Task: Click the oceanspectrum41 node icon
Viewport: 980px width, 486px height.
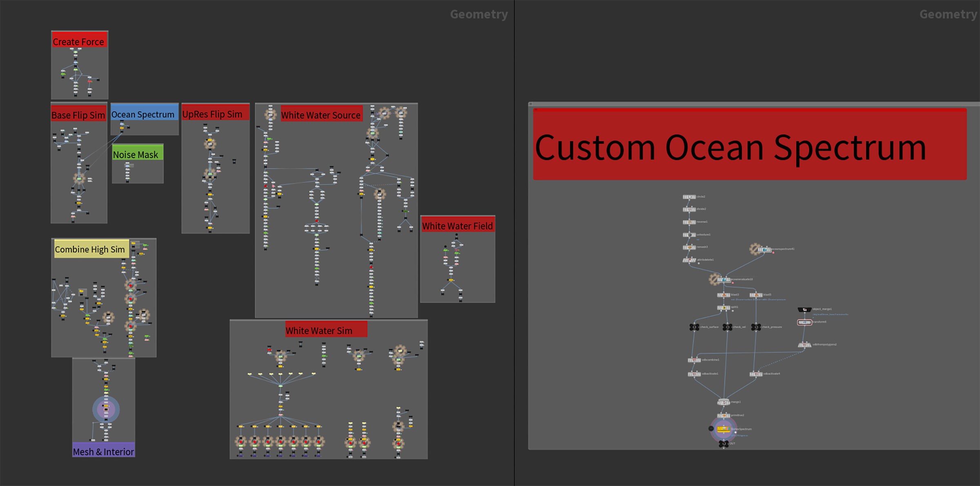Action: (x=764, y=249)
